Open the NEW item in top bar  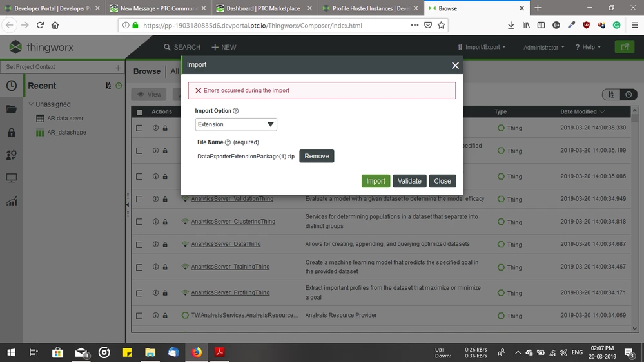[x=224, y=47]
